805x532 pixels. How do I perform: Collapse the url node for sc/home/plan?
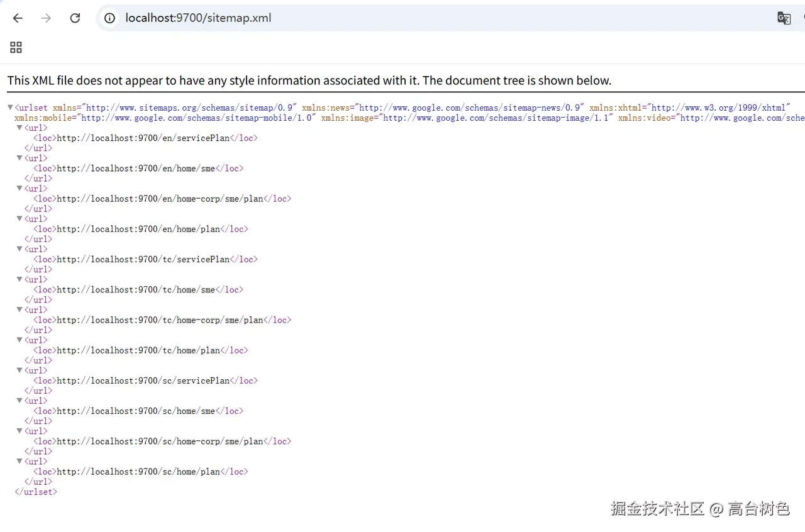coord(19,461)
